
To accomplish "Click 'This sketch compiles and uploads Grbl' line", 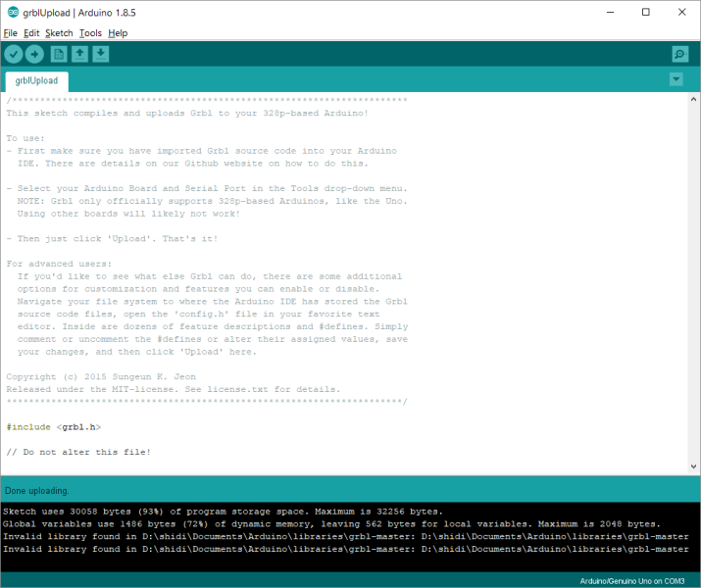I will pyautogui.click(x=187, y=113).
